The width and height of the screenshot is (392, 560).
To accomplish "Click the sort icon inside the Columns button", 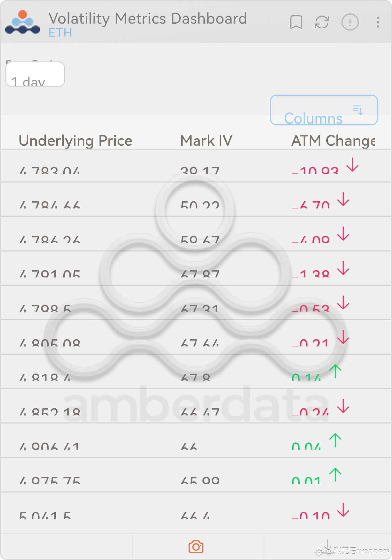I will tap(358, 110).
